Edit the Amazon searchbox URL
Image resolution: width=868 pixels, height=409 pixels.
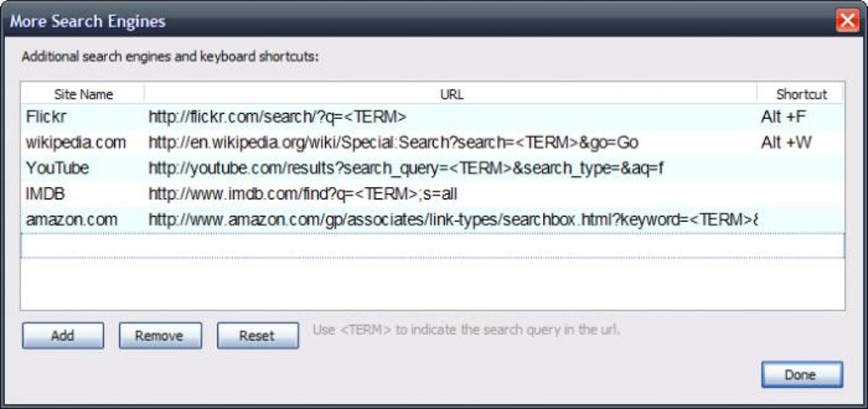click(x=453, y=219)
